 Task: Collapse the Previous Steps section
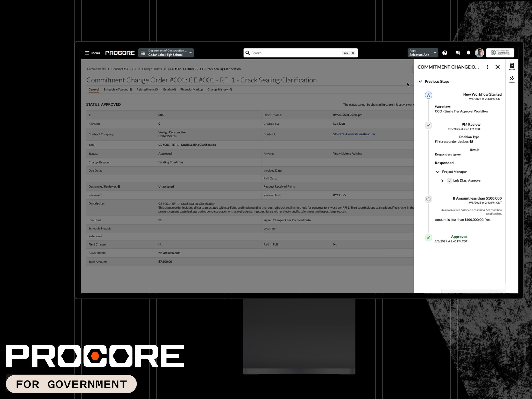420,82
